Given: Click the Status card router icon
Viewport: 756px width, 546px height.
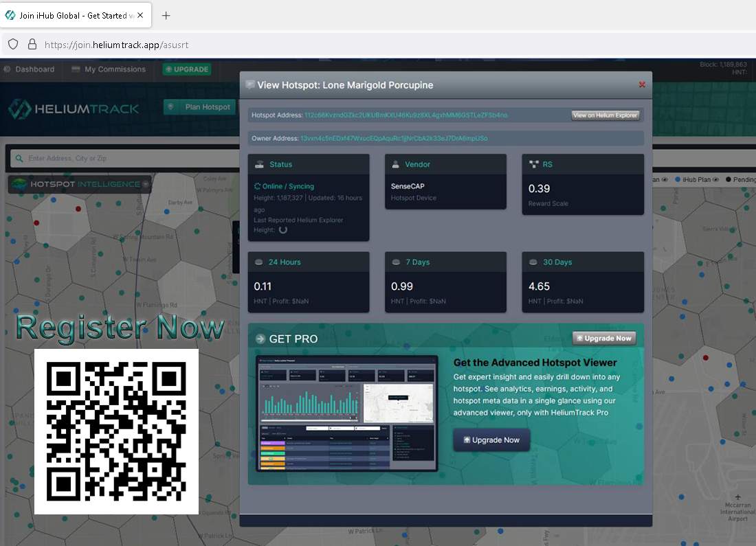Looking at the screenshot, I should (x=259, y=164).
